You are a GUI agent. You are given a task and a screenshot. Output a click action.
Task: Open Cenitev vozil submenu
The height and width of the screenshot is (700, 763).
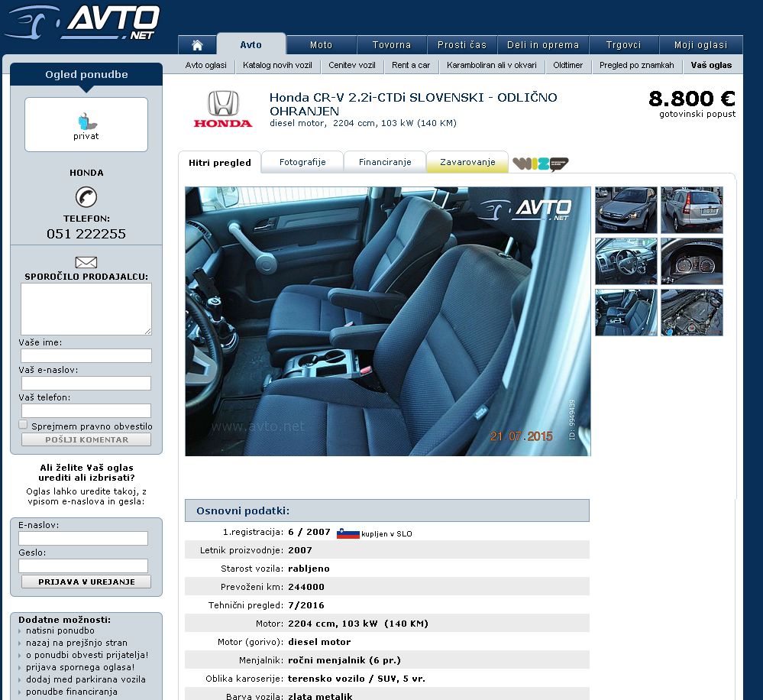point(352,65)
